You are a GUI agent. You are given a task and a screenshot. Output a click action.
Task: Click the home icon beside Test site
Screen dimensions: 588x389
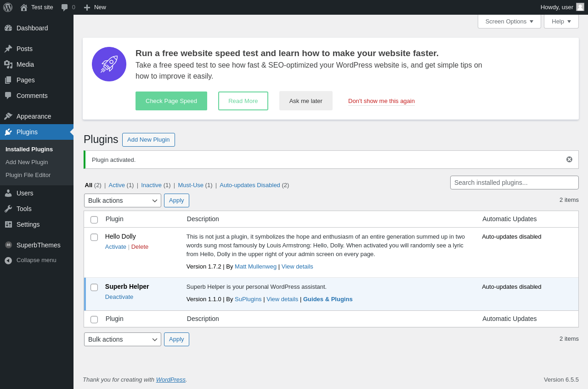[x=24, y=7]
